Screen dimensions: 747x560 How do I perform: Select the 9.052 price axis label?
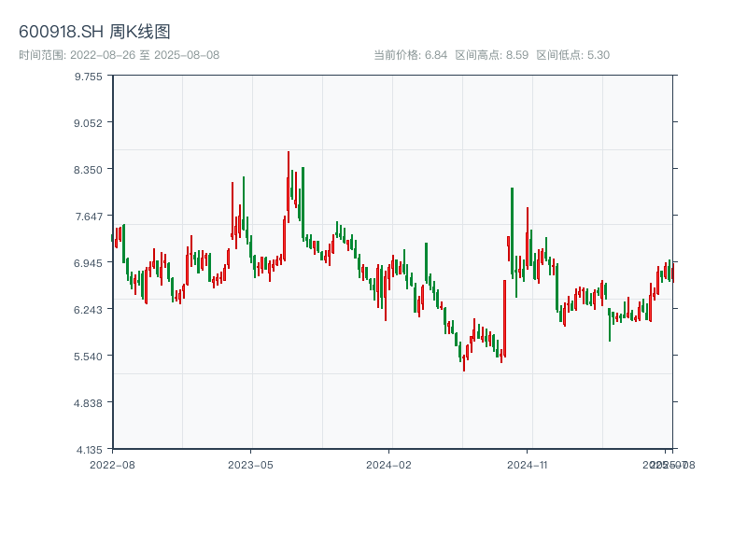89,123
